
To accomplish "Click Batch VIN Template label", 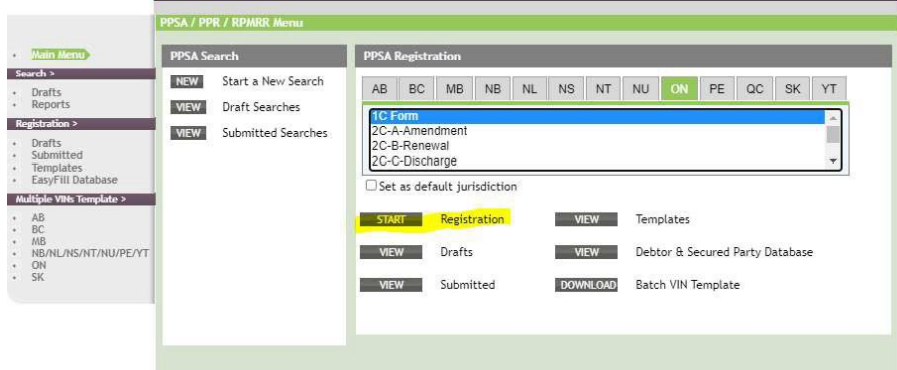I will 688,285.
